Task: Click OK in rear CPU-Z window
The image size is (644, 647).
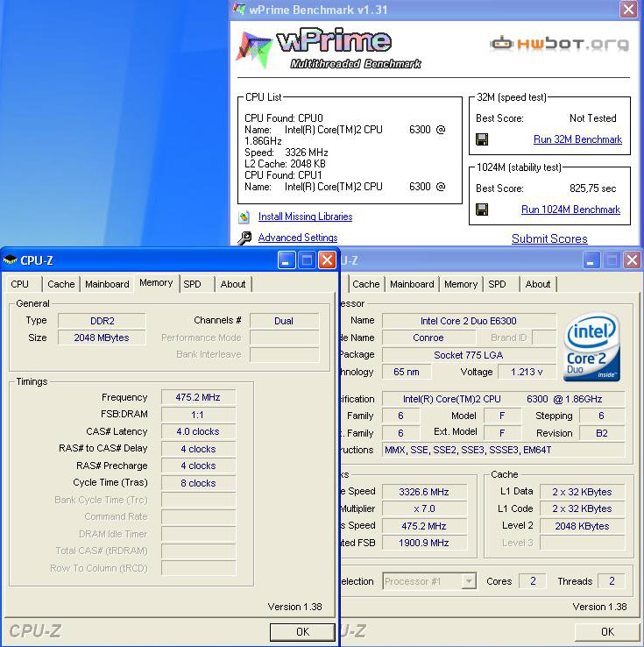Action: [x=607, y=632]
